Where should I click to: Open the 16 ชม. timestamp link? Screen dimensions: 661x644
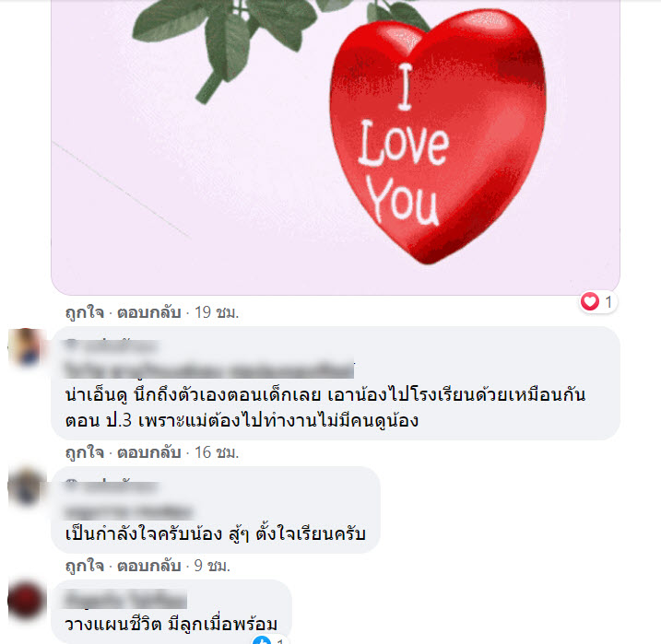(x=217, y=452)
